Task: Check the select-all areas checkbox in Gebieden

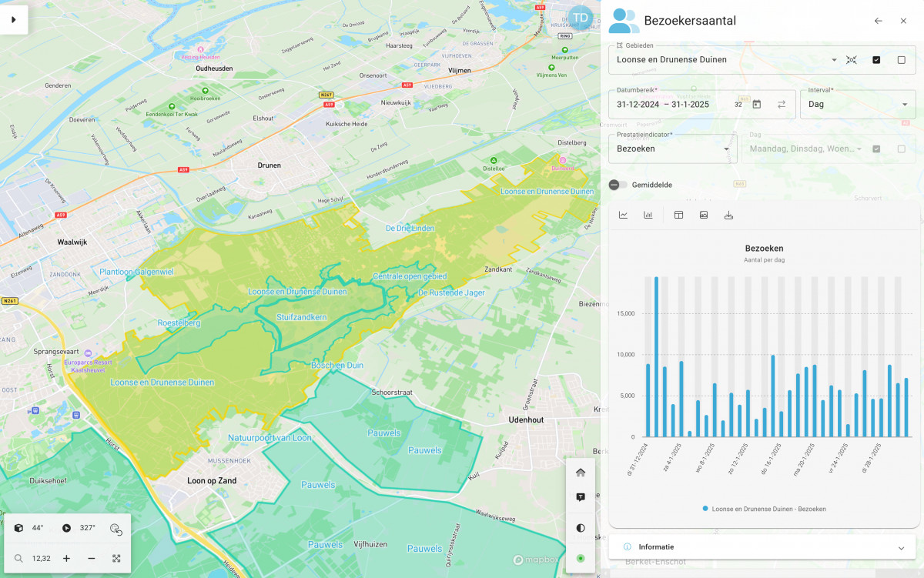Action: click(x=876, y=60)
